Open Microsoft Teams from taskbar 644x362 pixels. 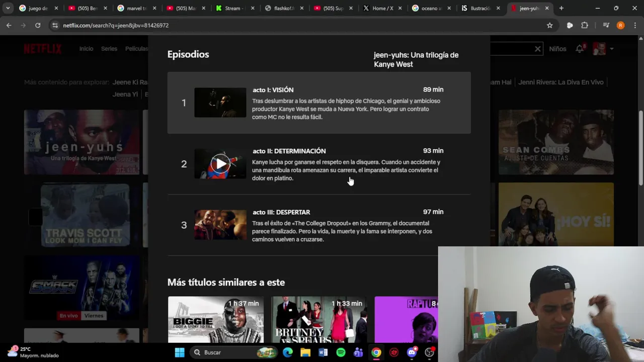(358, 352)
